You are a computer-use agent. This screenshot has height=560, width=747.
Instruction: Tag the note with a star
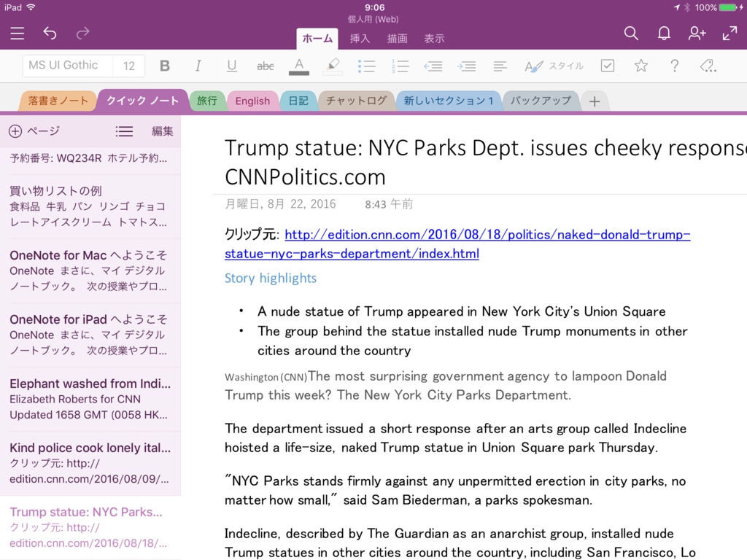point(641,66)
